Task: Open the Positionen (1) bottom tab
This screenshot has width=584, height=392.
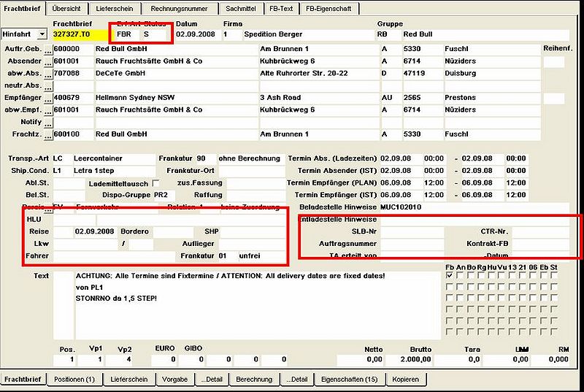Action: 74,380
